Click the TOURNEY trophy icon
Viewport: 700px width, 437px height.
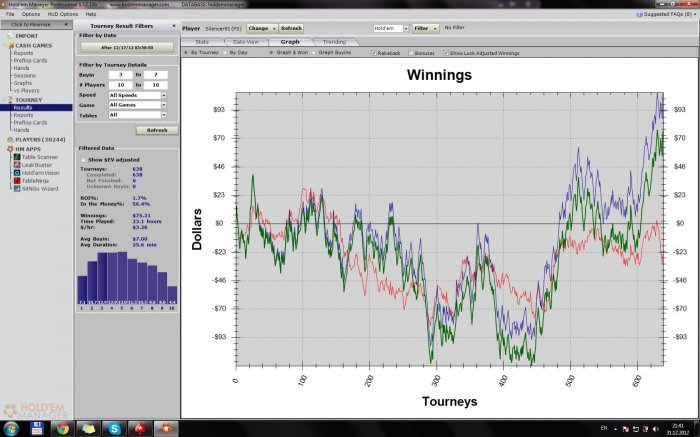pos(10,100)
